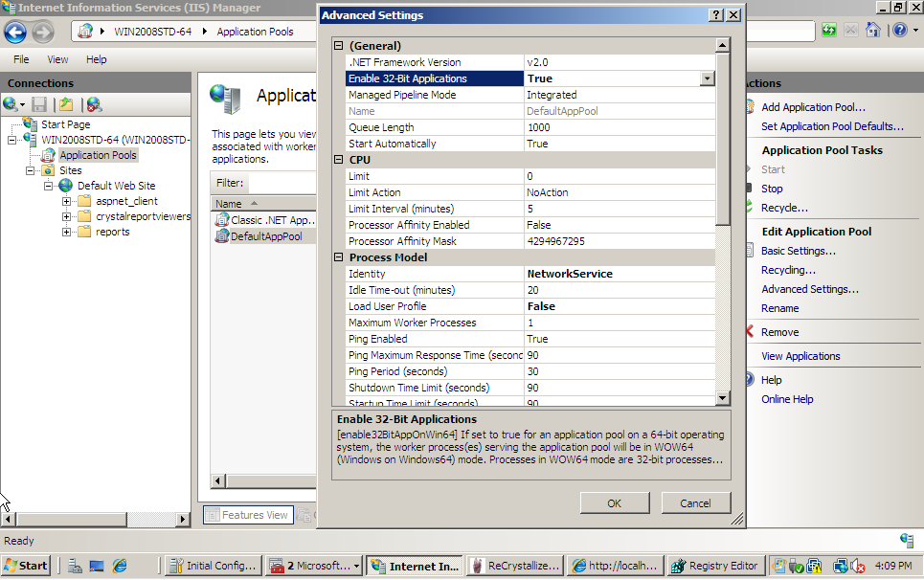Expand the reports folder node
This screenshot has height=580, width=924.
(67, 232)
